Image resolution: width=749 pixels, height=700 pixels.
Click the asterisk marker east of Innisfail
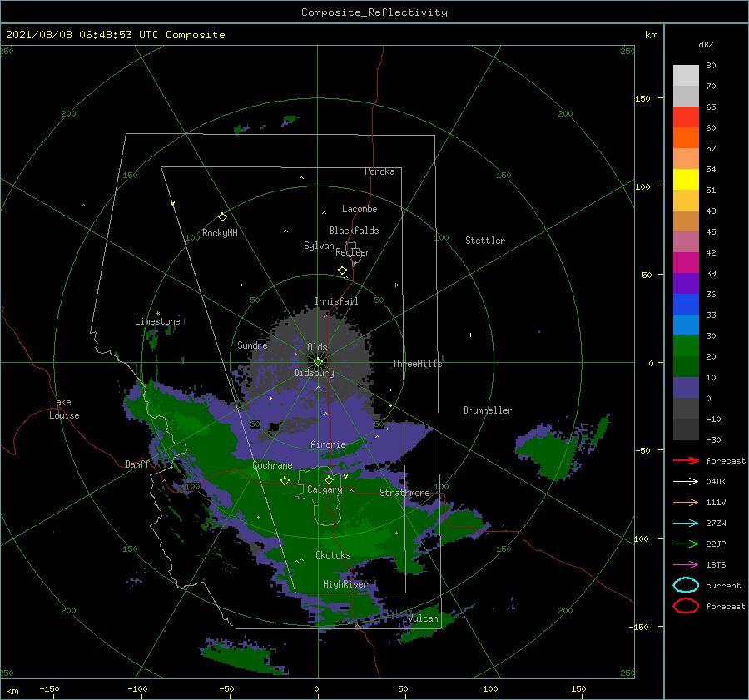[395, 285]
